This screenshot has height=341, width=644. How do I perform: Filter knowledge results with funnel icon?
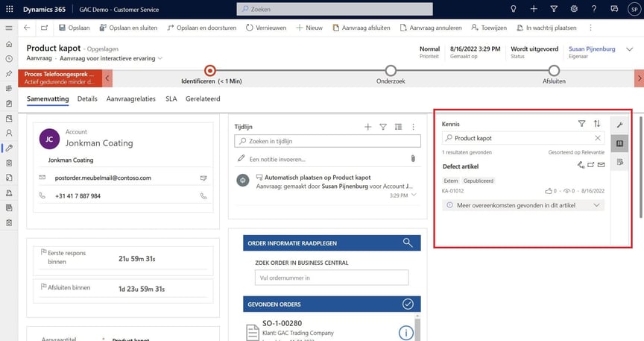[581, 123]
